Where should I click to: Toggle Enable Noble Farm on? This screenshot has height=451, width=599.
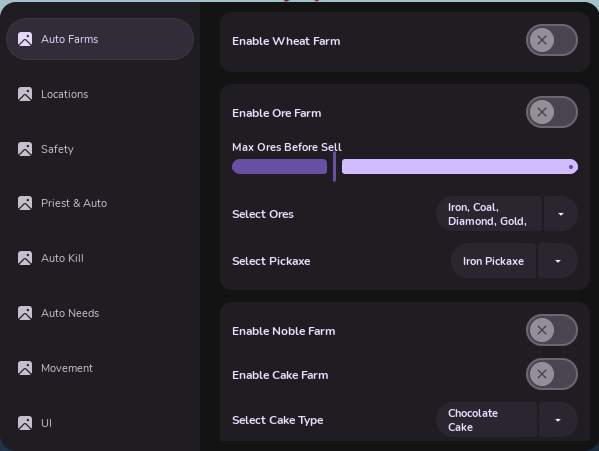coord(552,330)
